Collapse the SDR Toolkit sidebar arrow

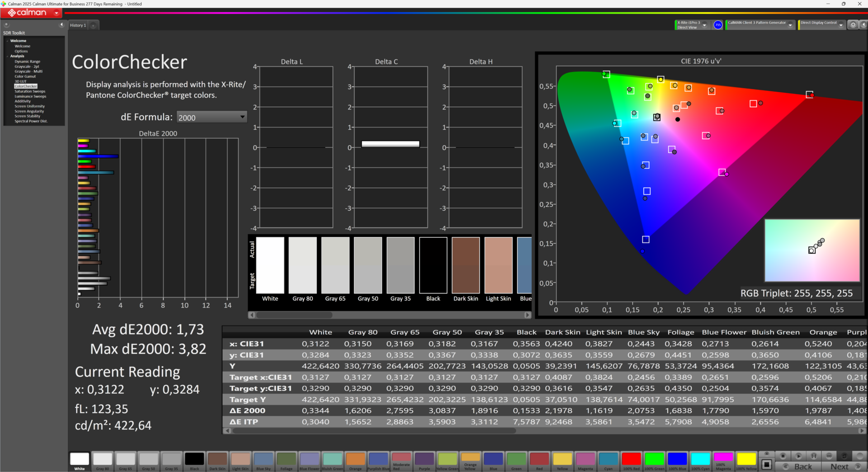click(61, 25)
